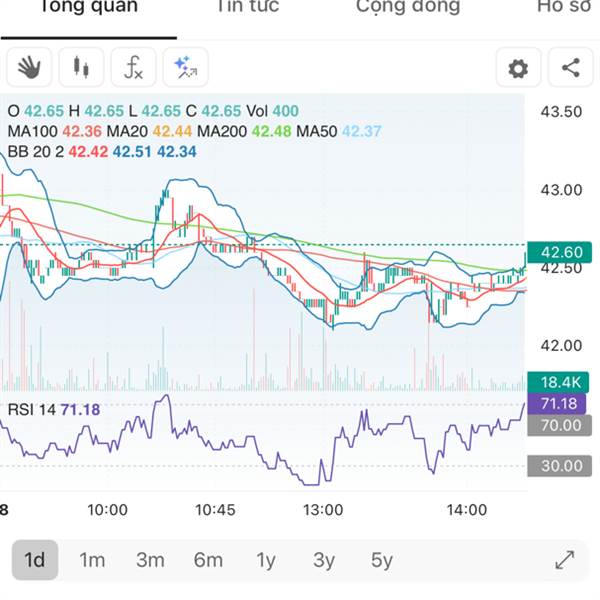Screen dimensions: 600x600
Task: Select the 1d time range
Action: click(35, 560)
